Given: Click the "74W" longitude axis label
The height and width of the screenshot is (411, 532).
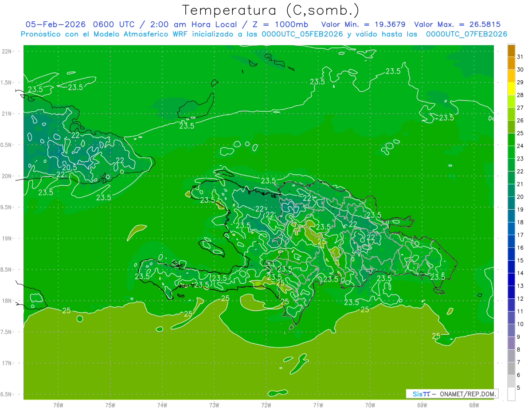Looking at the screenshot, I should pyautogui.click(x=162, y=405).
